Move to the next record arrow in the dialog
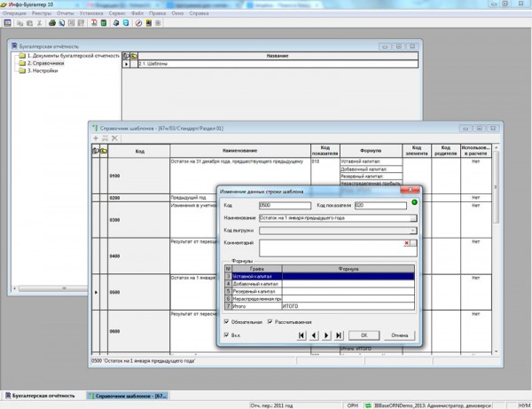532x409 pixels. point(327,335)
